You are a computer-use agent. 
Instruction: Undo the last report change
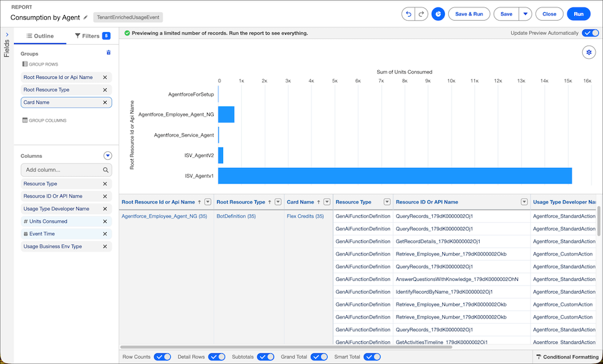coord(409,14)
